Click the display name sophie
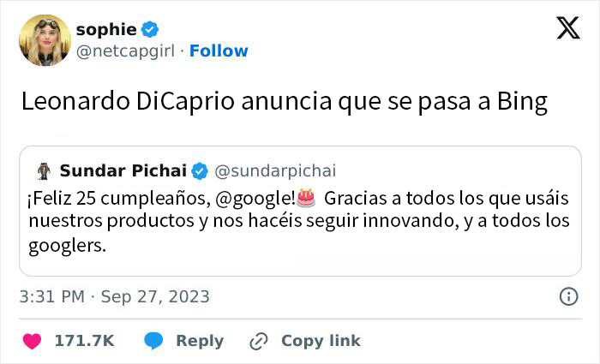The height and width of the screenshot is (364, 600). [x=105, y=29]
